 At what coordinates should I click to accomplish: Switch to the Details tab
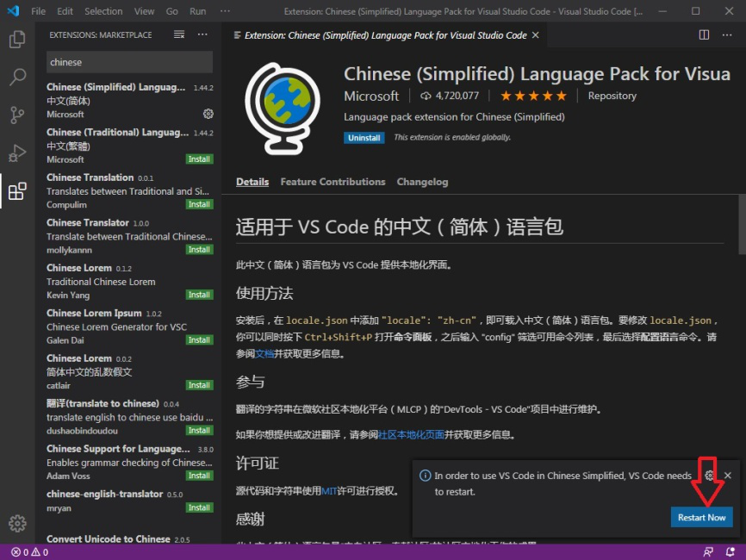252,182
